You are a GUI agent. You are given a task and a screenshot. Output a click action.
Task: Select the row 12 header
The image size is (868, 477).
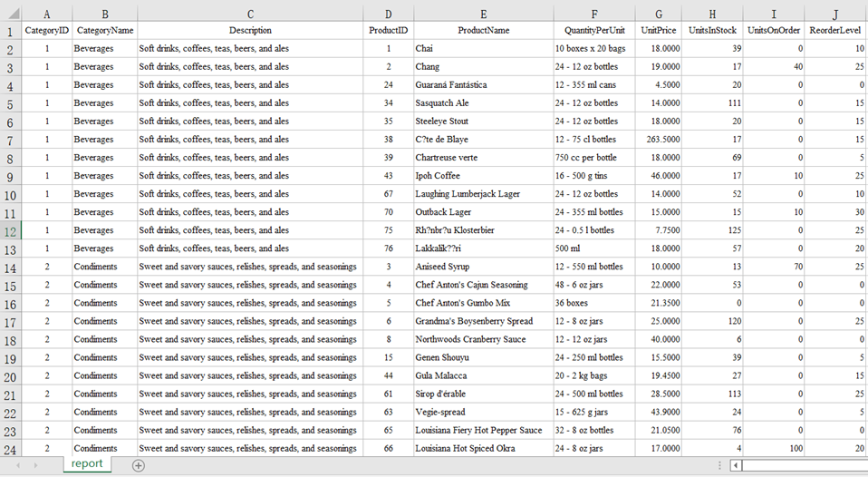(x=10, y=230)
